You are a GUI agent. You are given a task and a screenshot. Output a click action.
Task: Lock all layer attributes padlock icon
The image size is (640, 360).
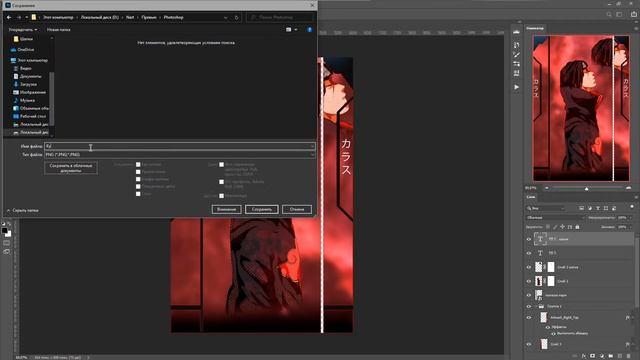577,227
